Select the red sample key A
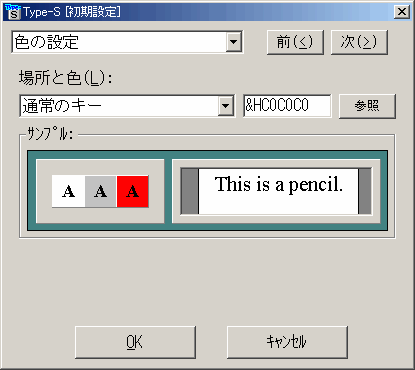Viewport: 415px width, 370px height. [133, 191]
